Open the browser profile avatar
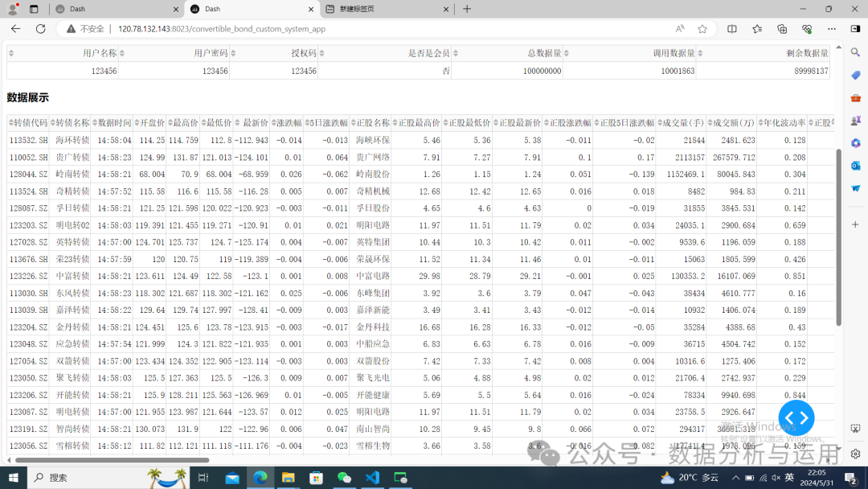Viewport: 868px width, 489px height. tap(14, 9)
